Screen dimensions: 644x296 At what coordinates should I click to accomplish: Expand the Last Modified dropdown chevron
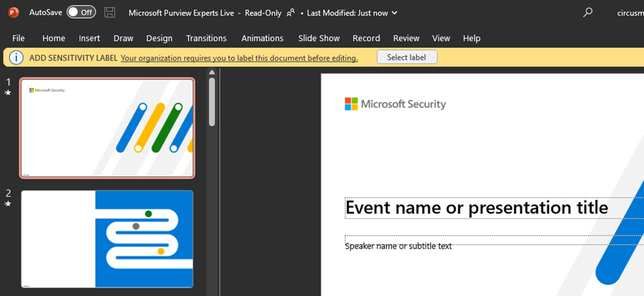coord(394,13)
